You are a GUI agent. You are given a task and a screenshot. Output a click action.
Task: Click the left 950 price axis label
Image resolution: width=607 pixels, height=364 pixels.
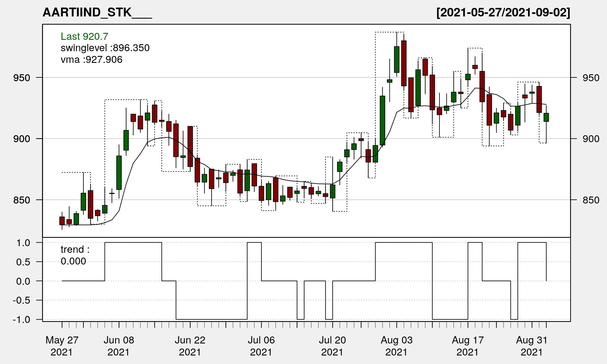[x=21, y=78]
